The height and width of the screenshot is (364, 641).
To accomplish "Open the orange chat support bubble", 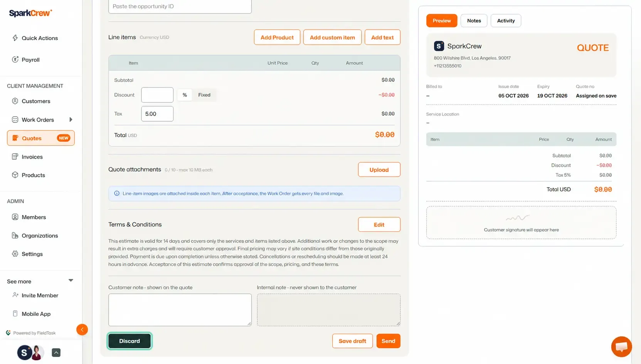I will pyautogui.click(x=621, y=347).
